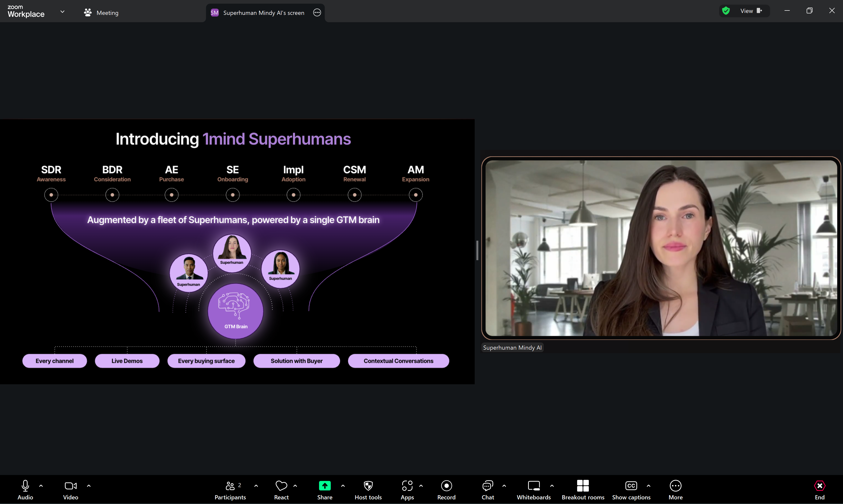Screen dimensions: 843x504
Task: Open Zoom Workplace dropdown chevron
Action: coord(62,11)
